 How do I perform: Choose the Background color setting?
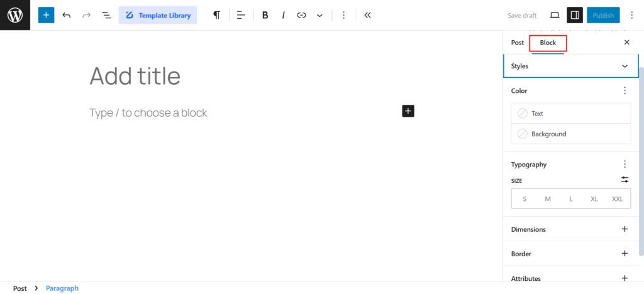[x=571, y=134]
